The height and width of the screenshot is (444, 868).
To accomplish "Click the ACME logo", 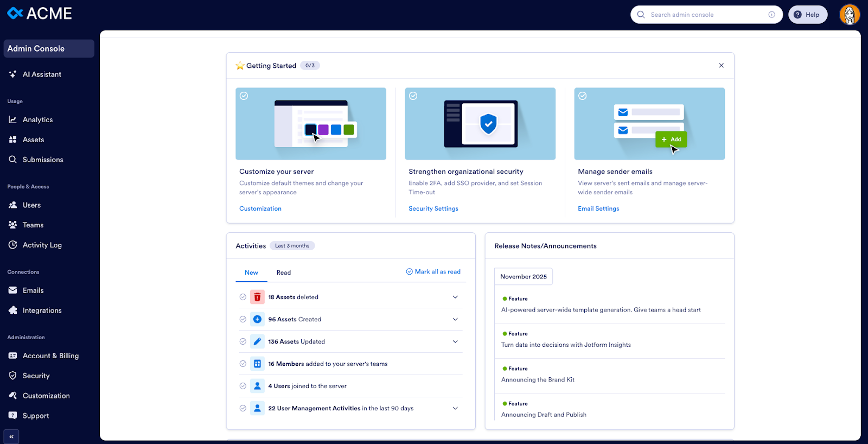I will coord(39,14).
